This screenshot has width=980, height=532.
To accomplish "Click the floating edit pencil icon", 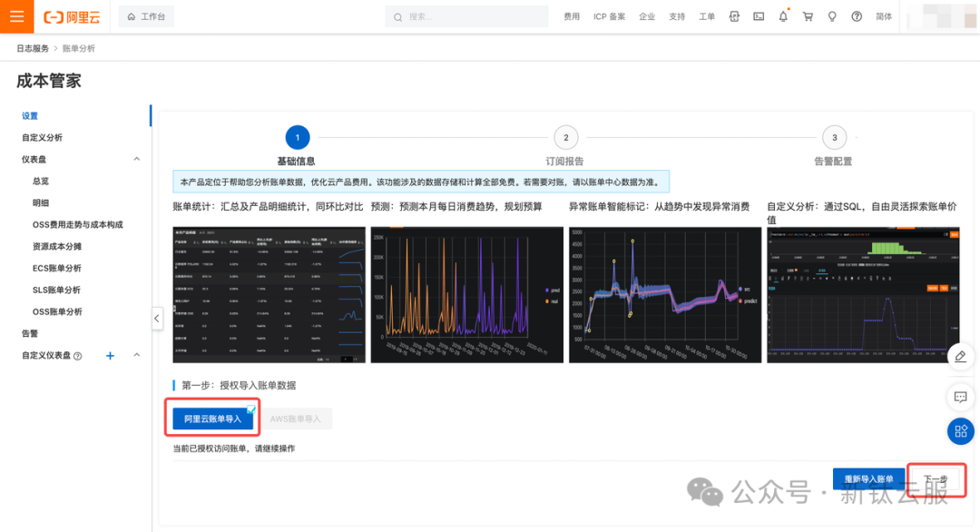I will (961, 357).
